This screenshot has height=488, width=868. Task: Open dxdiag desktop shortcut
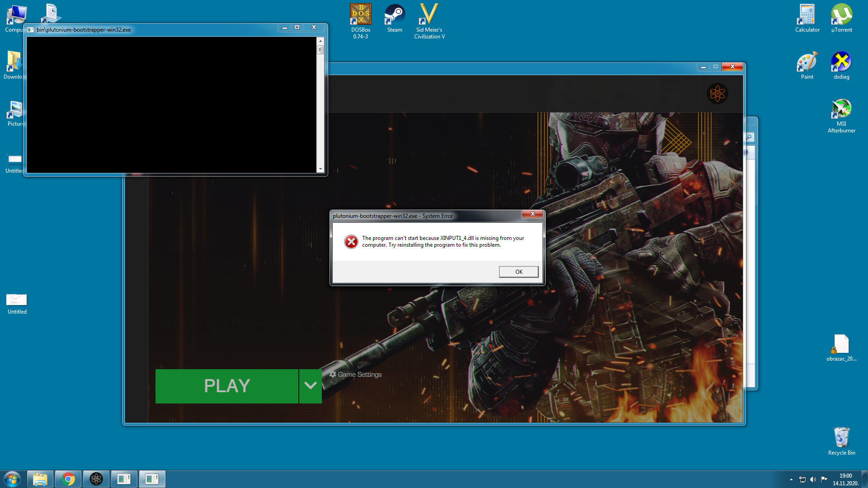tap(842, 66)
